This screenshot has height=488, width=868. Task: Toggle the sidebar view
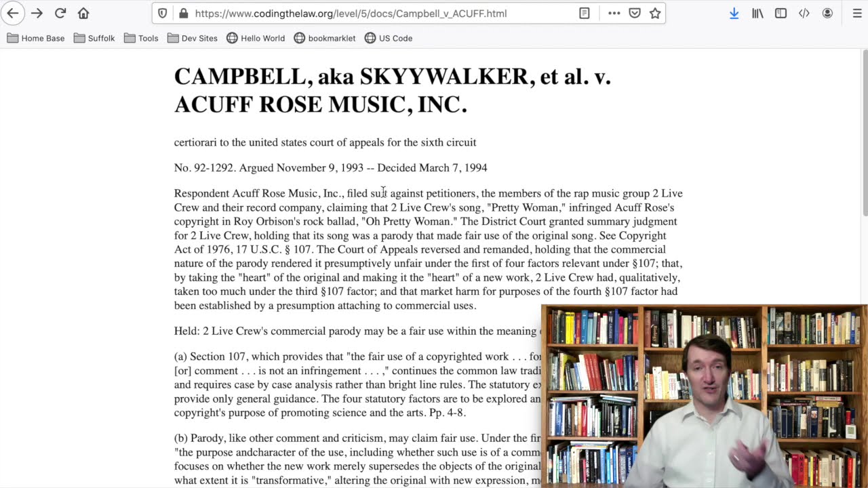point(781,13)
